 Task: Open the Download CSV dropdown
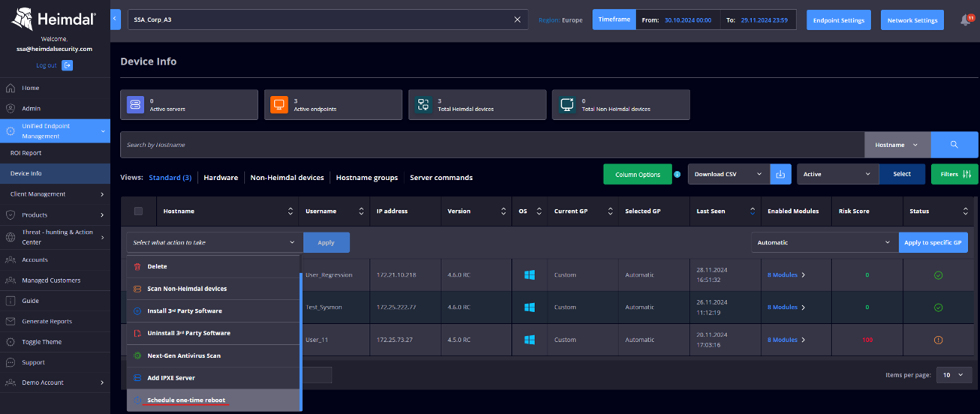coord(729,174)
